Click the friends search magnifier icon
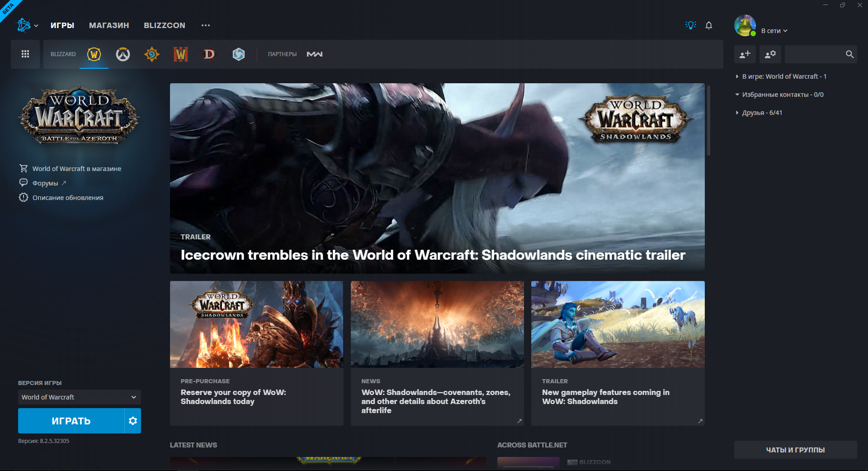868x471 pixels. (849, 54)
